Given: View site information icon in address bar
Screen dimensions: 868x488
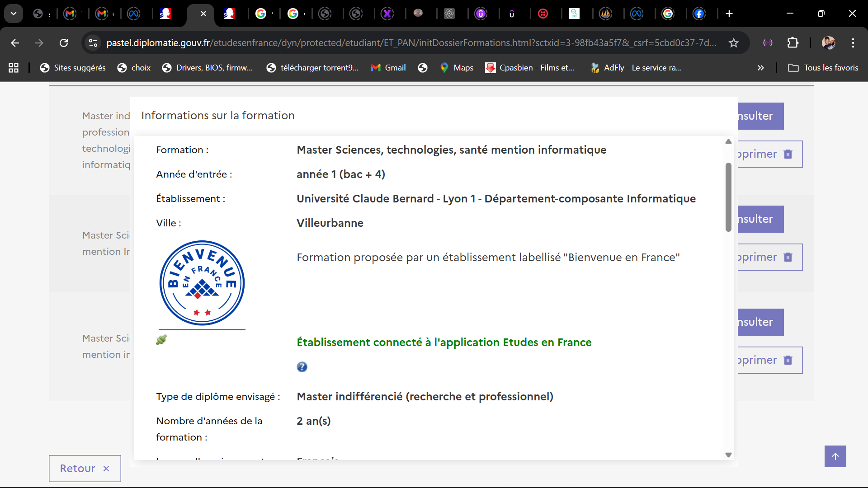Looking at the screenshot, I should tap(93, 43).
